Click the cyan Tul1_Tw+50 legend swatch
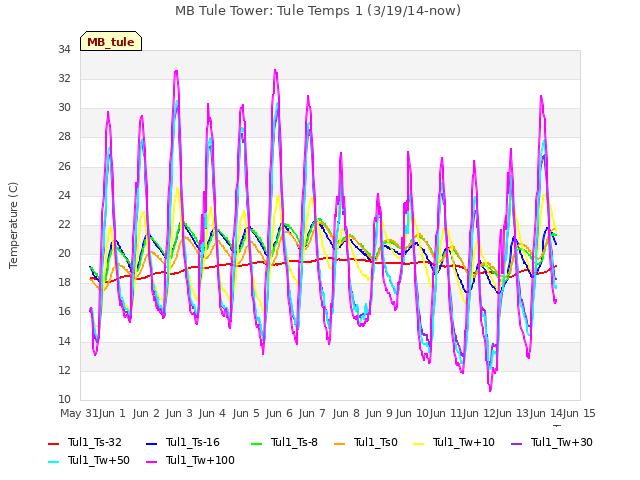Image resolution: width=640 pixels, height=480 pixels. [x=53, y=461]
